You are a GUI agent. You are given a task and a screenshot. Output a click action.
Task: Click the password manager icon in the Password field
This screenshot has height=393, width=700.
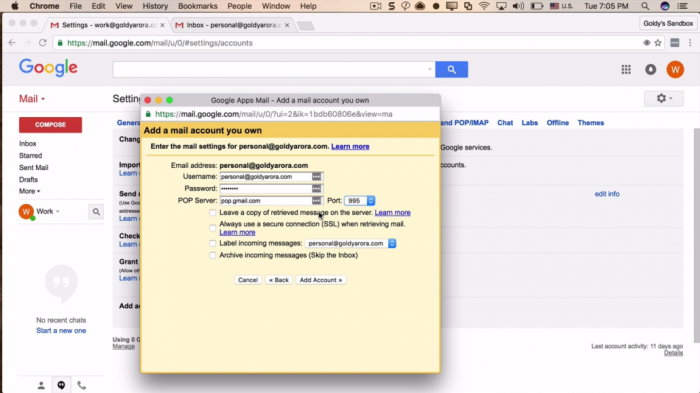(x=316, y=188)
